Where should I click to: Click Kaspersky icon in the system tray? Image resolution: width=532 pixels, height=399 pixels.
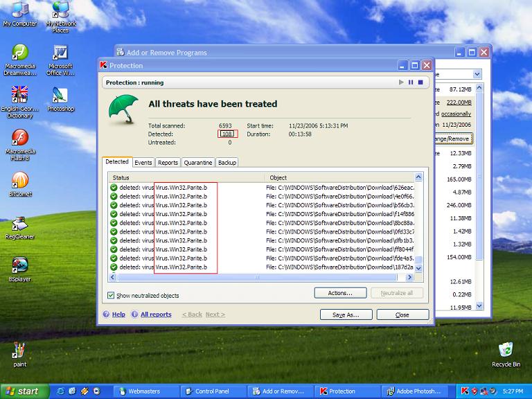[465, 391]
